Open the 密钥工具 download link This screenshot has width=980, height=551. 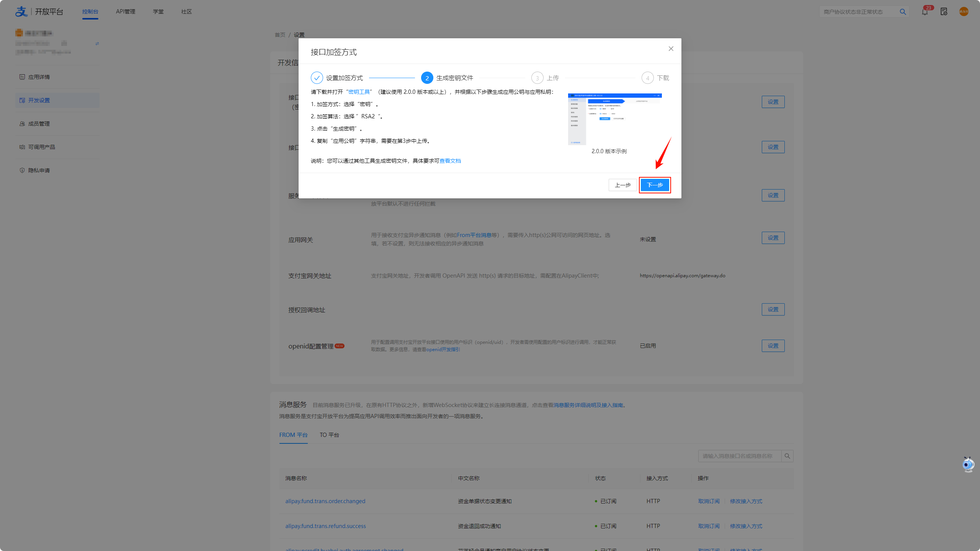click(359, 92)
